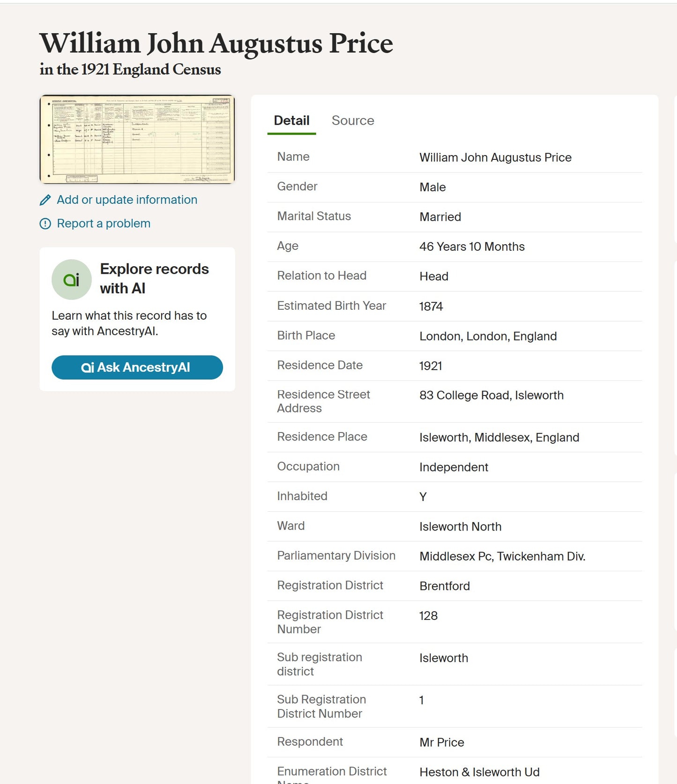
Task: Select the Name value in details table
Action: click(x=495, y=157)
